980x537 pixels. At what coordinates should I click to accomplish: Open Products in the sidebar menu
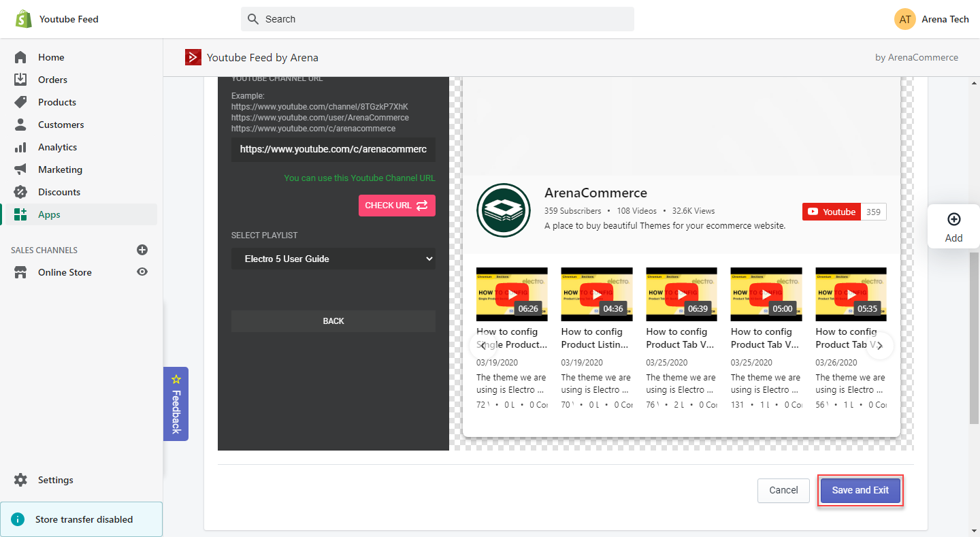coord(57,102)
